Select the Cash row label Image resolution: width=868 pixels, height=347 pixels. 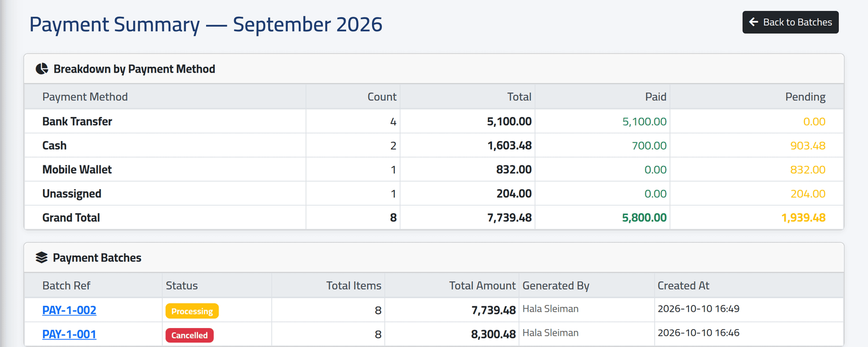(x=54, y=145)
